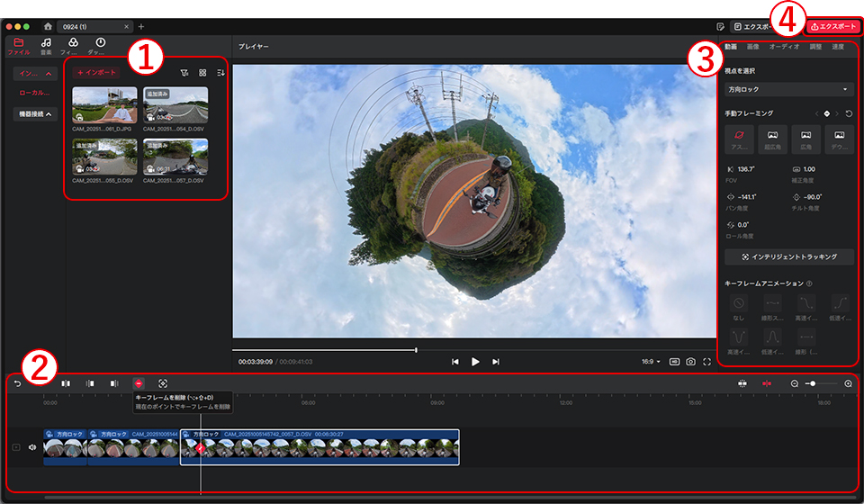Open the filter icon in media panel

(x=184, y=73)
